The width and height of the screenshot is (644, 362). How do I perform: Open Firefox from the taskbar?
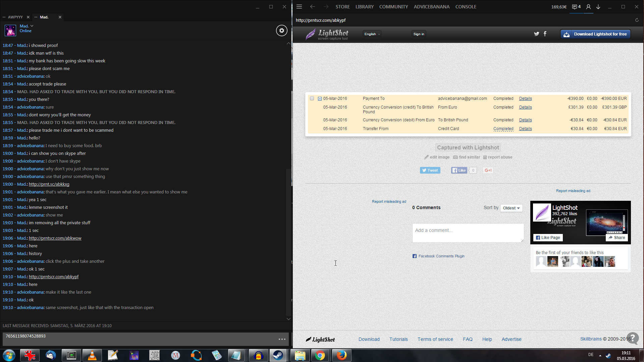[x=341, y=355]
